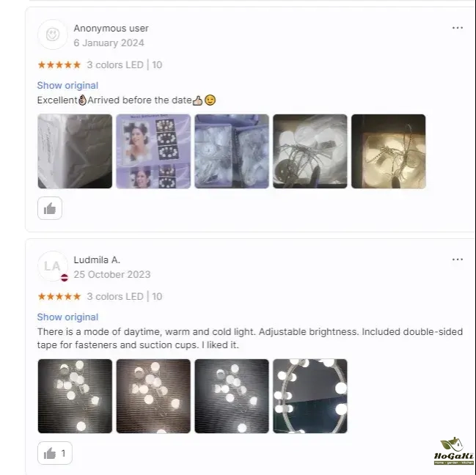Open the cables and bulbs dark photo
Screen dimensions: 476x475
click(310, 151)
